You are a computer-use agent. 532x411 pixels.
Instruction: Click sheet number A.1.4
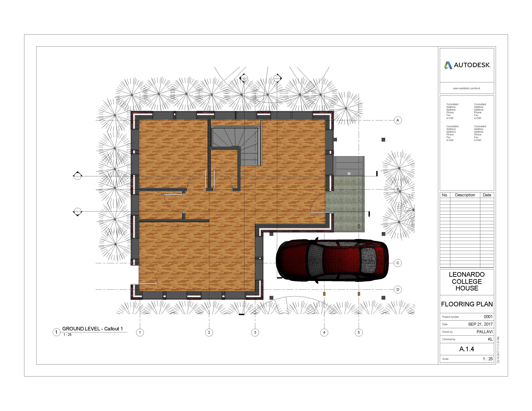tap(467, 349)
